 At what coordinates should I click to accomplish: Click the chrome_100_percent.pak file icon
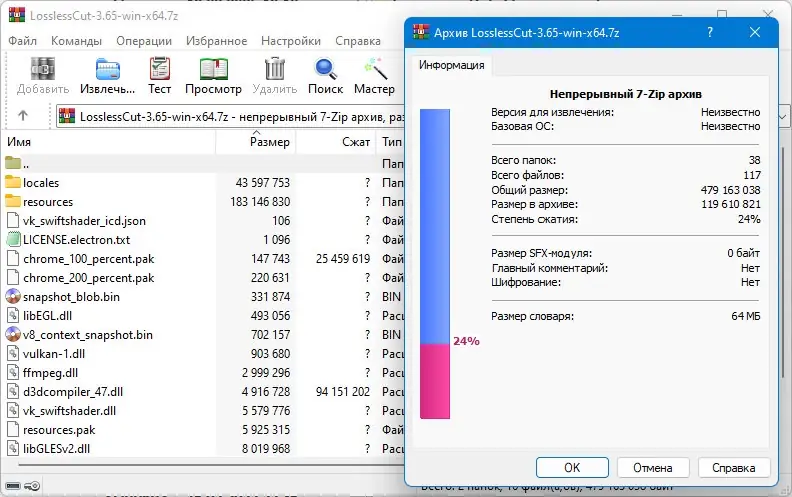tap(13, 259)
